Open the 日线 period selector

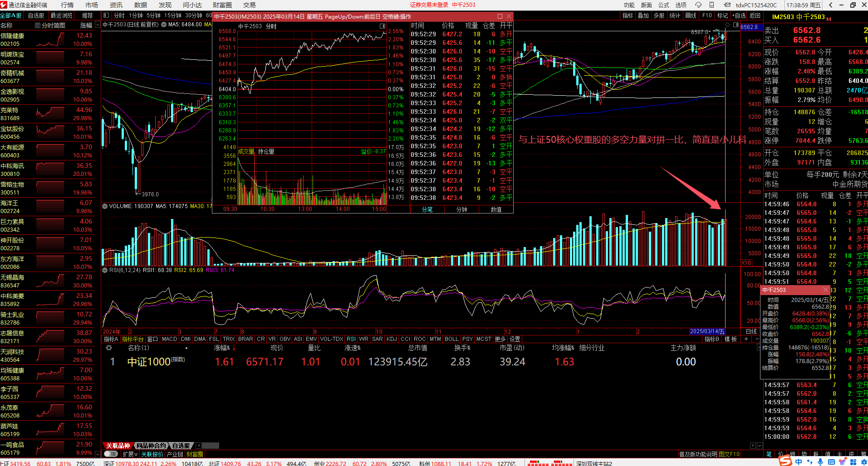751,331
